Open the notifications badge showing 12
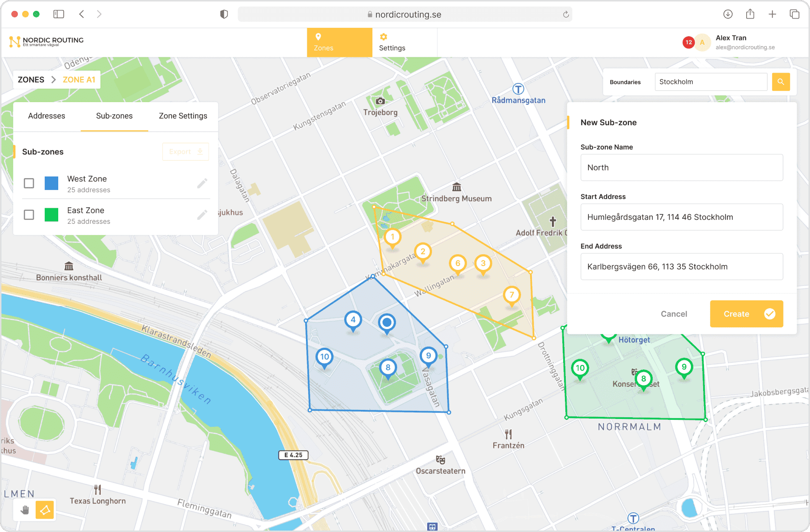Image resolution: width=810 pixels, height=532 pixels. 688,43
